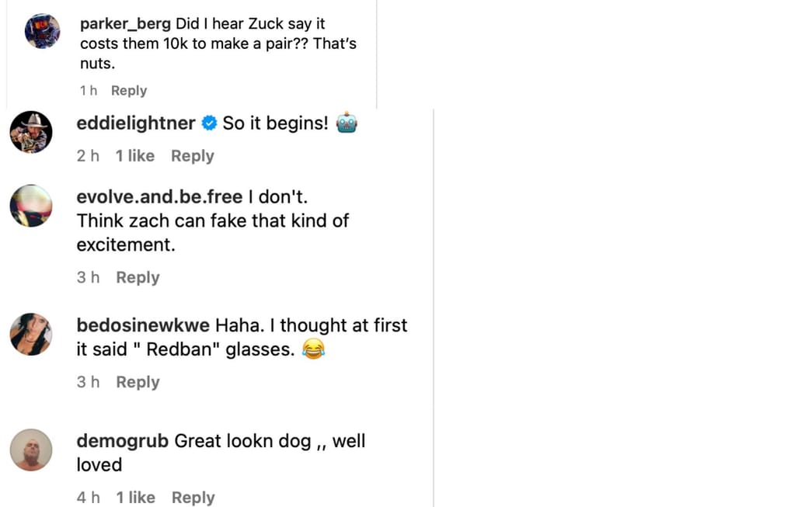812x507 pixels.
Task: Reply to bedosinewkwe's Redban comment
Action: click(138, 382)
